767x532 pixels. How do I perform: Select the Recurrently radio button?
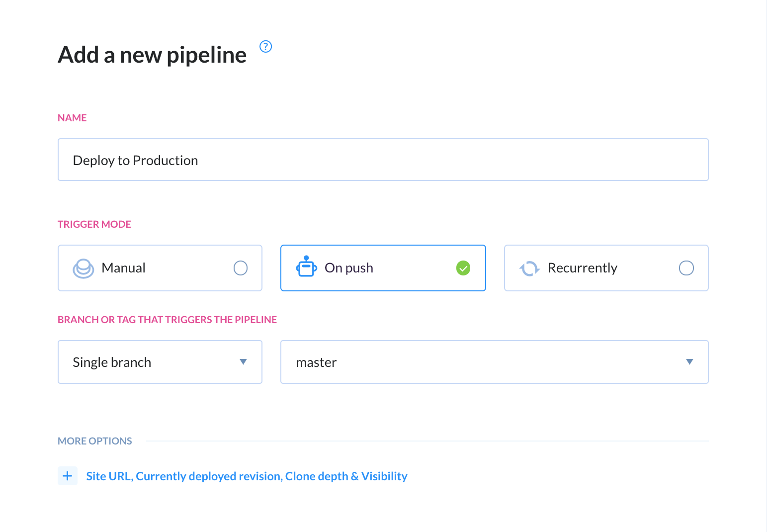click(686, 268)
